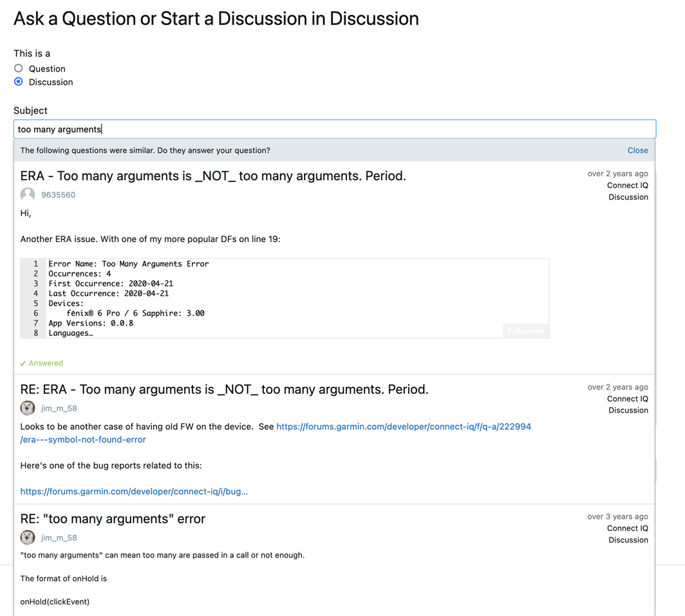Click the green Answered checkmark icon
Image resolution: width=685 pixels, height=616 pixels.
tap(23, 364)
